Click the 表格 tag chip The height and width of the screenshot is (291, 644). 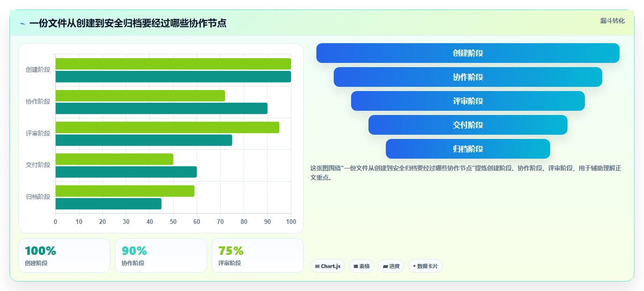click(x=361, y=266)
